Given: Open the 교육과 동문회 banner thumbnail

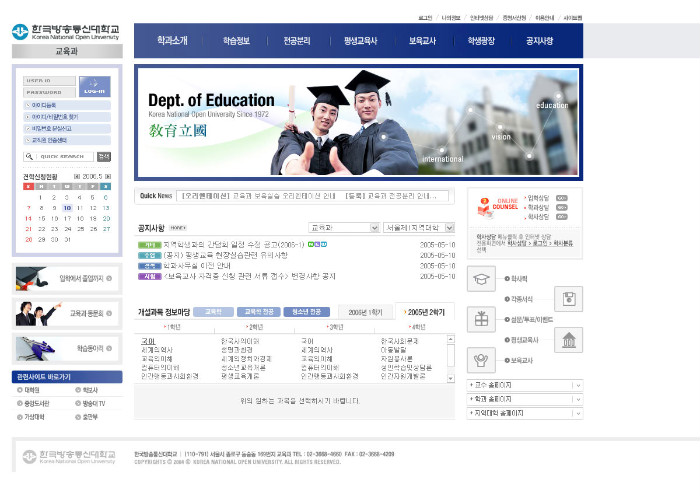Looking at the screenshot, I should pyautogui.click(x=38, y=313).
